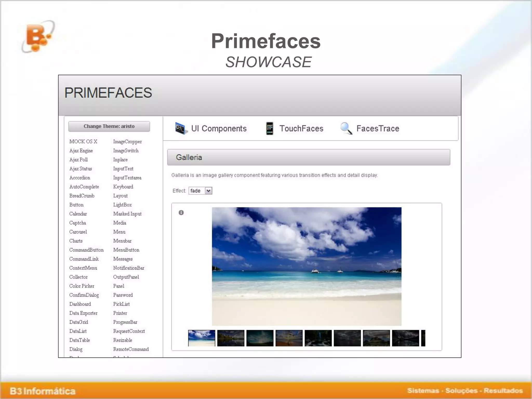The width and height of the screenshot is (532, 399).
Task: Open the MOCK OS X link
Action: coord(83,142)
